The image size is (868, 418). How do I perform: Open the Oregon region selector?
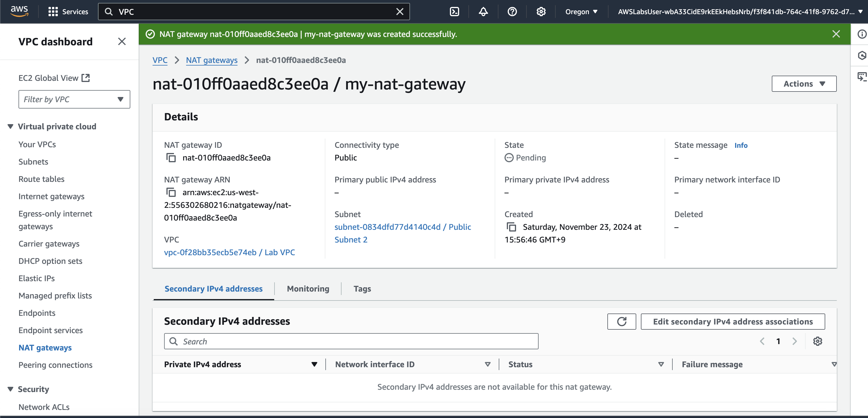tap(581, 12)
